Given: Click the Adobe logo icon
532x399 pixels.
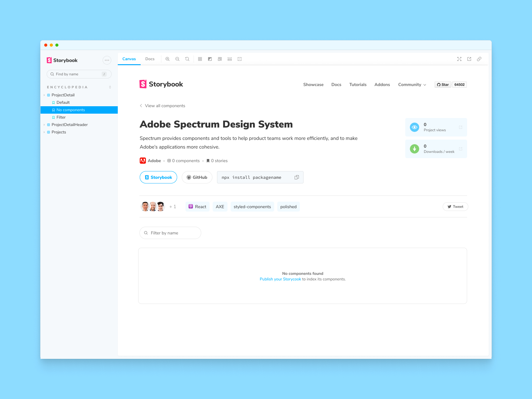Looking at the screenshot, I should pyautogui.click(x=143, y=161).
